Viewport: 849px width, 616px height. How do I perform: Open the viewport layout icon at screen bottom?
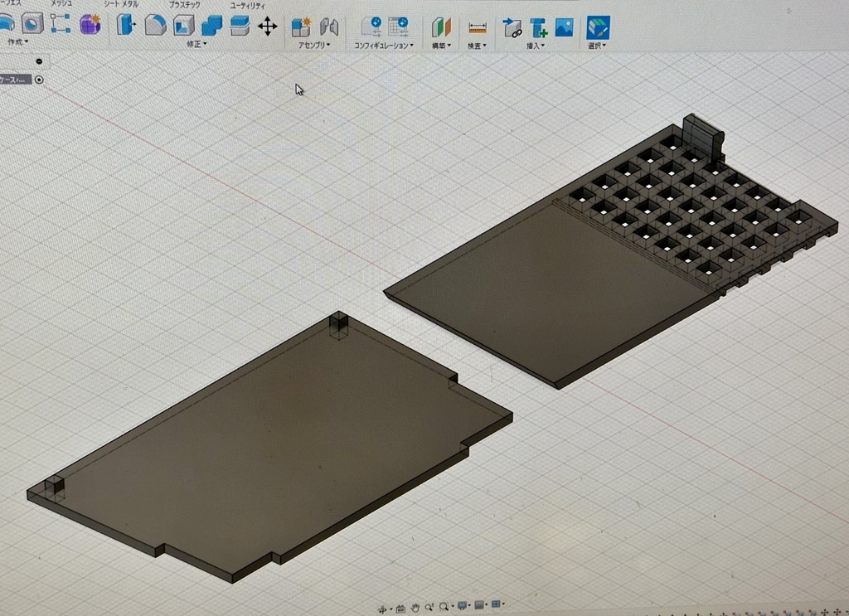(x=496, y=605)
